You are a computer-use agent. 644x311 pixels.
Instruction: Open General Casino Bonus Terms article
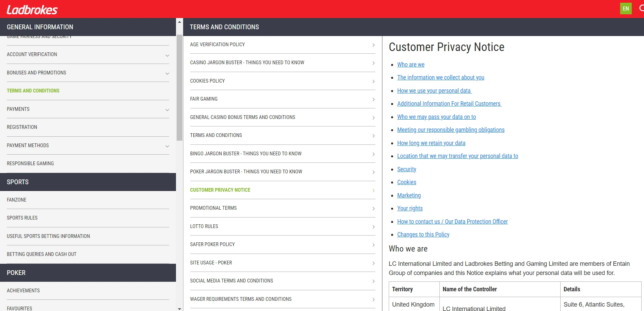[283, 117]
